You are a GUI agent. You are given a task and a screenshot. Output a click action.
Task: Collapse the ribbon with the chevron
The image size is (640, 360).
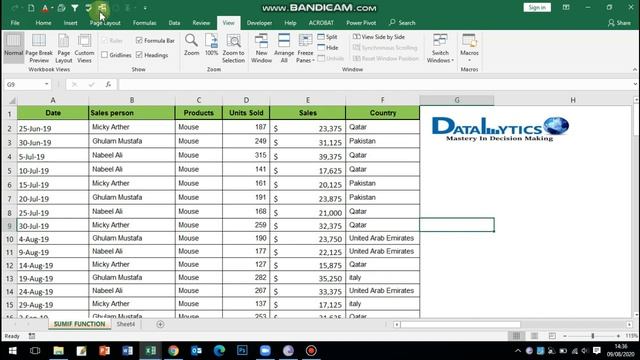pos(635,69)
